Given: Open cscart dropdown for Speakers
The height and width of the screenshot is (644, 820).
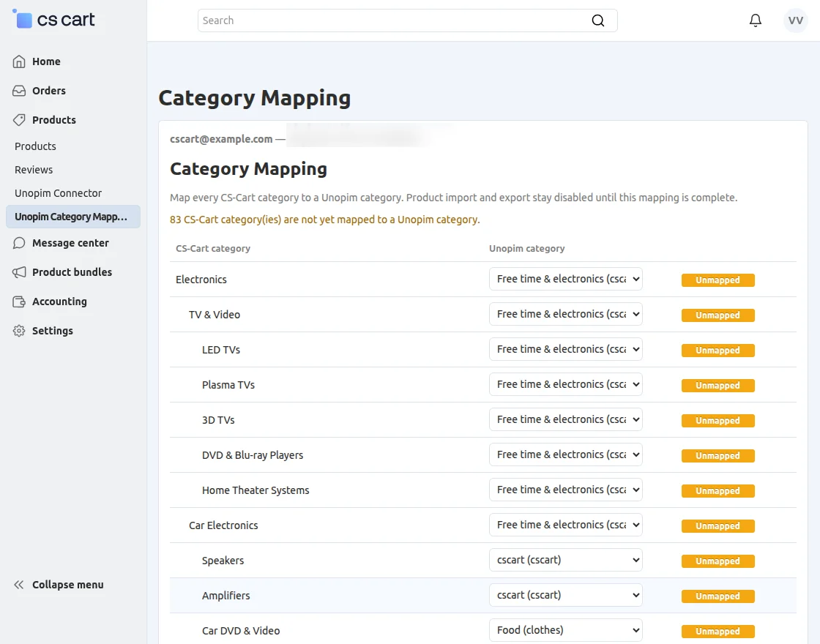Looking at the screenshot, I should click(x=566, y=560).
